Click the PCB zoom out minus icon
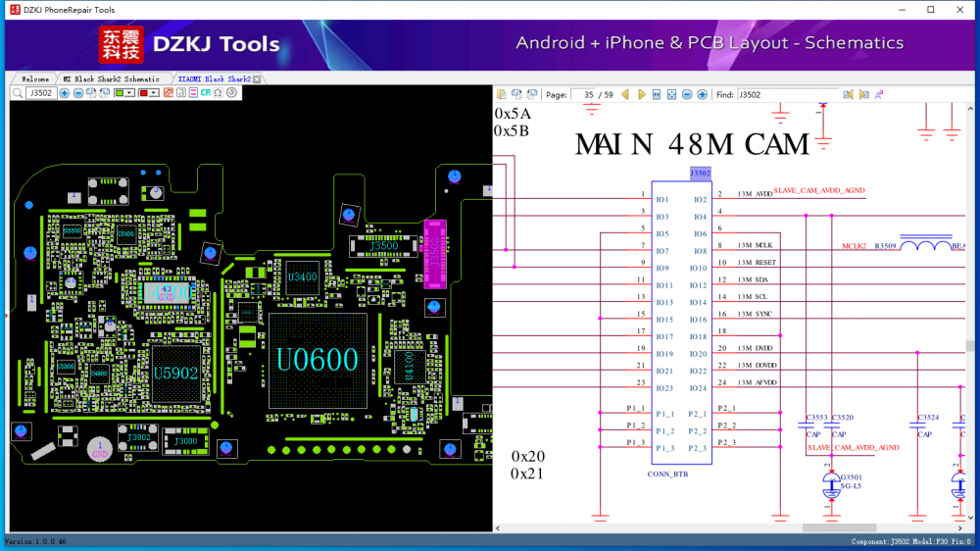 coord(78,93)
